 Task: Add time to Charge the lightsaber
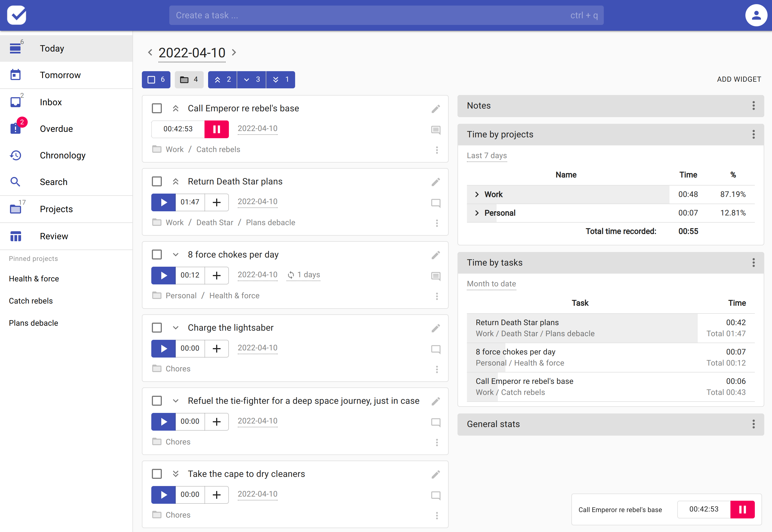217,348
